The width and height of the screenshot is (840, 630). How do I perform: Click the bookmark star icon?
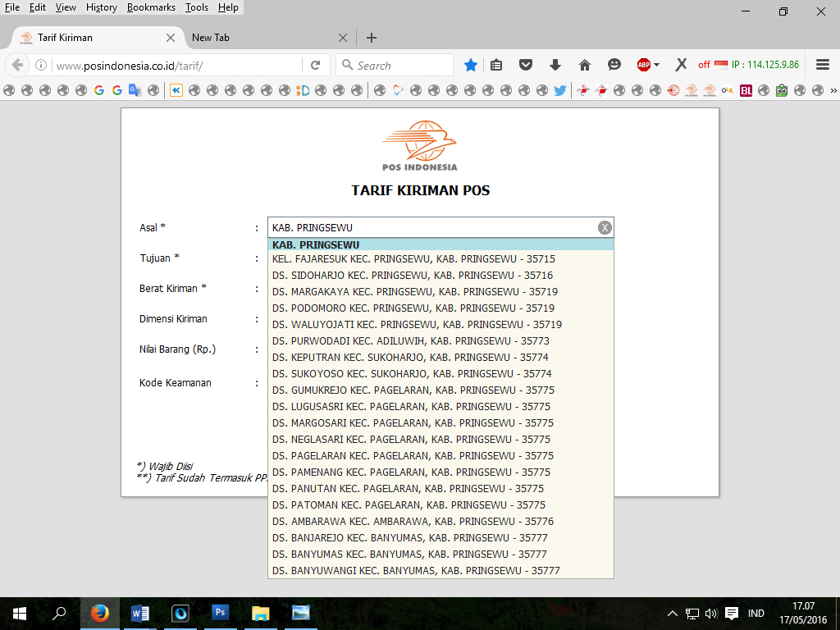tap(470, 66)
